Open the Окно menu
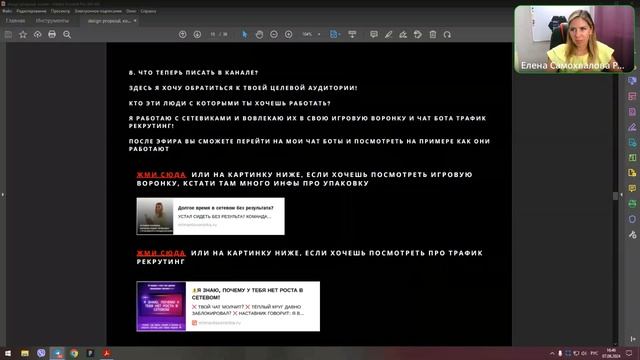 click(x=131, y=11)
